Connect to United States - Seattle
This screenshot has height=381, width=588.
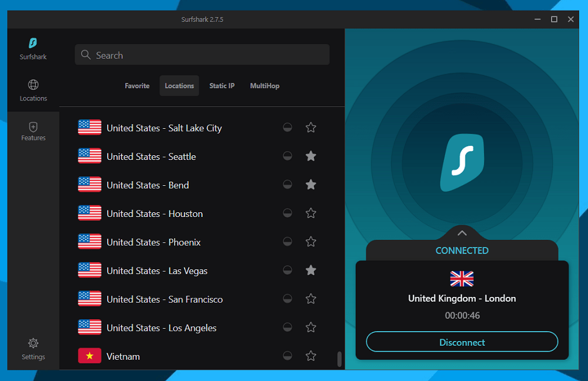[151, 156]
